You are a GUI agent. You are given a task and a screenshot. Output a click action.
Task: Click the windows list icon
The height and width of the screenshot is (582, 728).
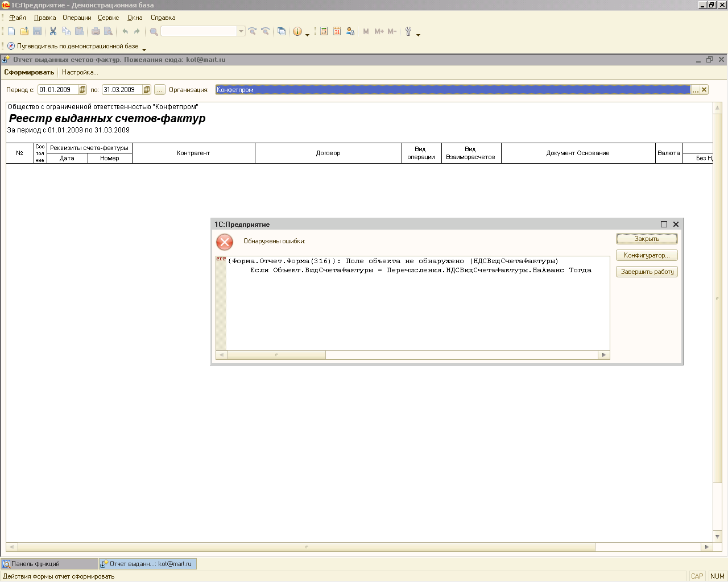[282, 31]
